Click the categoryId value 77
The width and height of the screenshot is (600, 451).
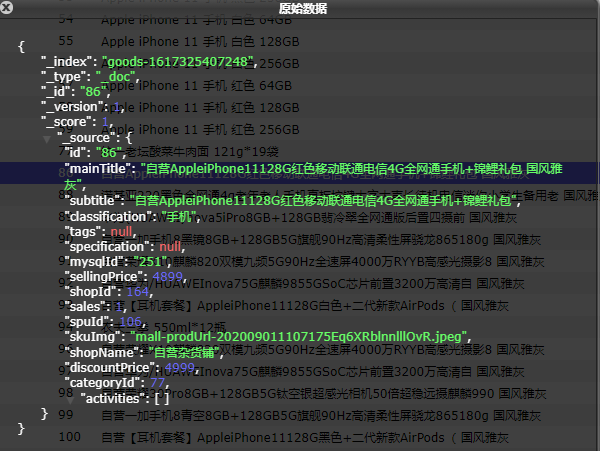pyautogui.click(x=158, y=383)
